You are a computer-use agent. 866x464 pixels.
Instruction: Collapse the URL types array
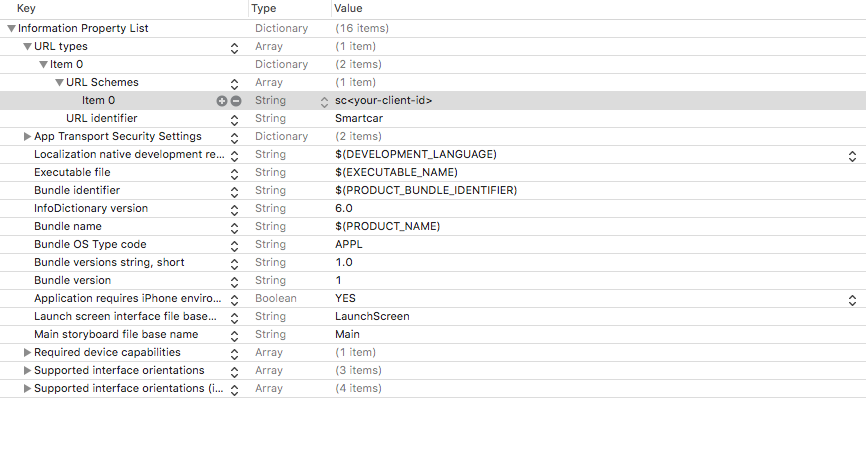pyautogui.click(x=27, y=47)
